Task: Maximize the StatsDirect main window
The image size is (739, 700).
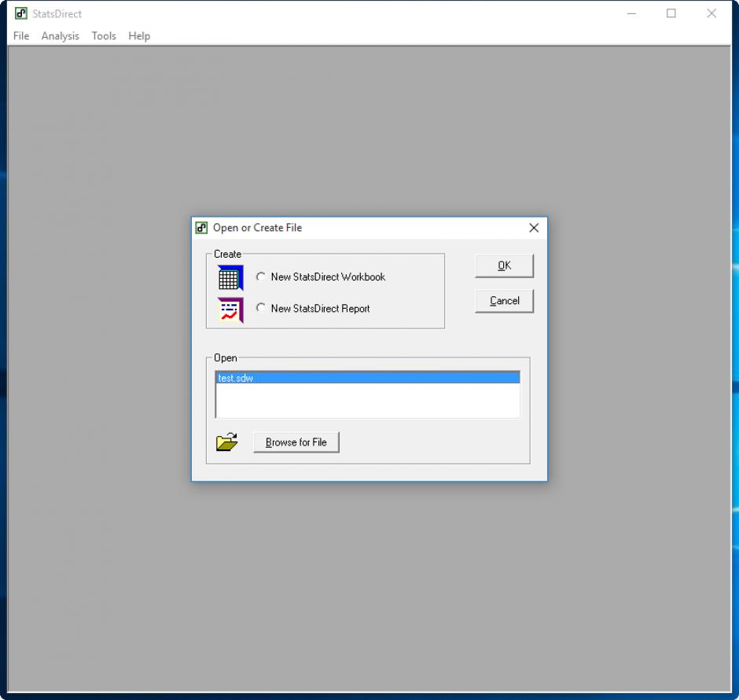Action: coord(671,13)
